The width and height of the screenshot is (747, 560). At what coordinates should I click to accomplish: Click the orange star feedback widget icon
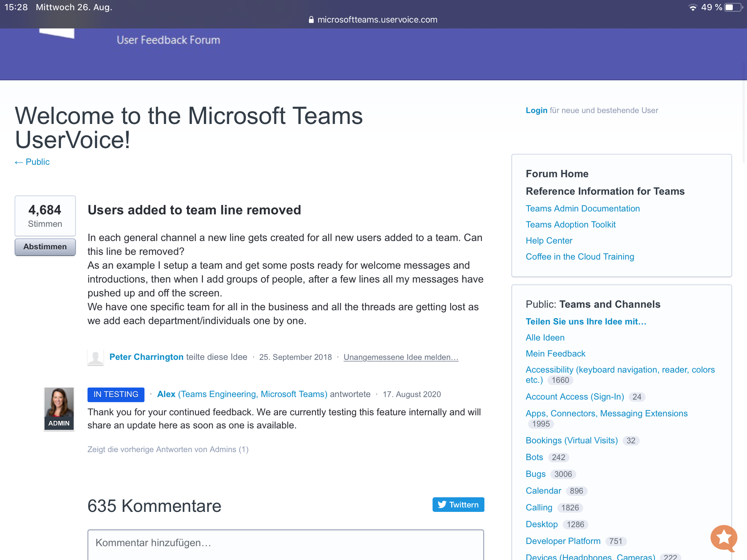[x=724, y=538]
